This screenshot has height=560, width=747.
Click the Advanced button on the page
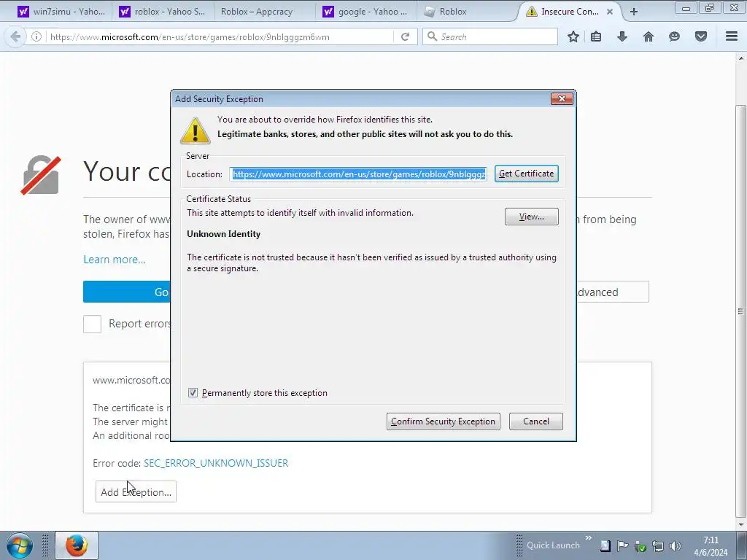point(613,292)
